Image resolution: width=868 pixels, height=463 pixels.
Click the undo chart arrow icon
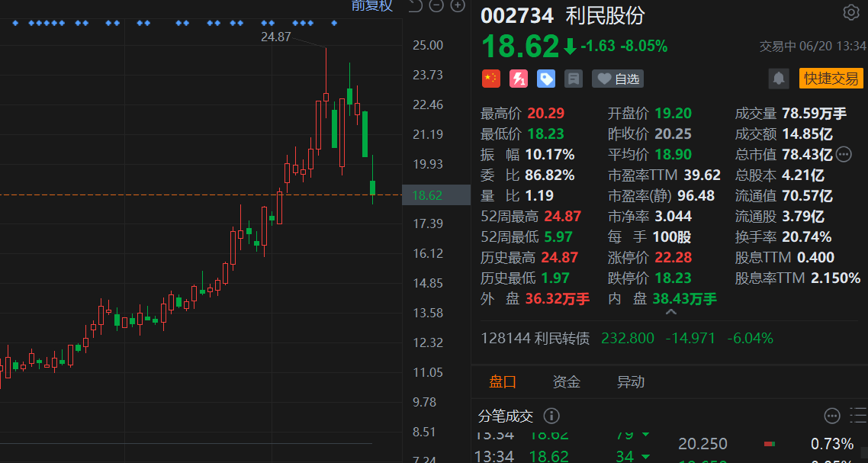point(415,5)
